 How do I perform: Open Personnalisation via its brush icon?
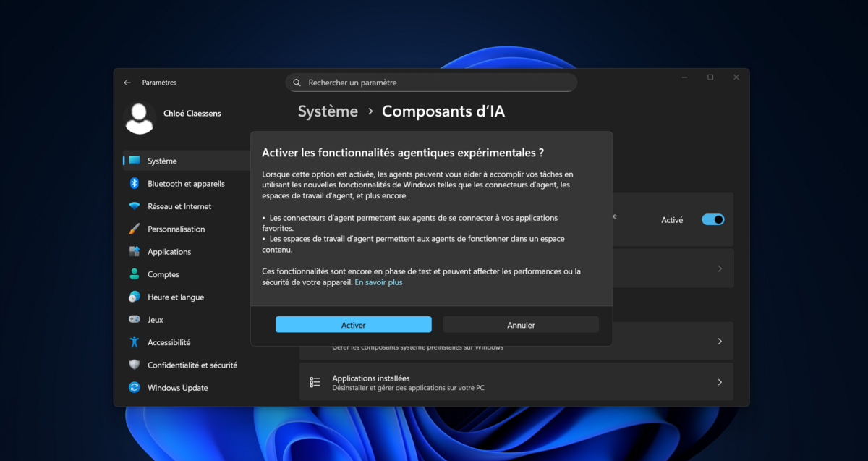coord(135,229)
